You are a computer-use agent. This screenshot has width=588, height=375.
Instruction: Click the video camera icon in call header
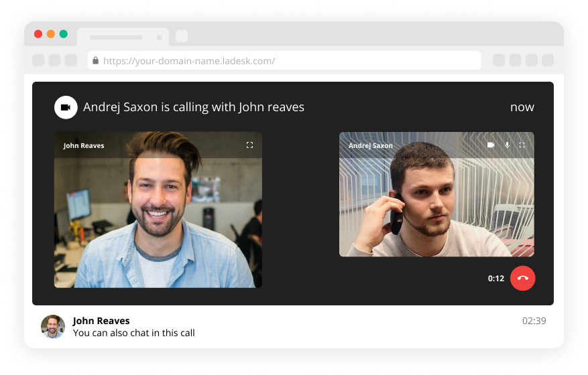[66, 107]
